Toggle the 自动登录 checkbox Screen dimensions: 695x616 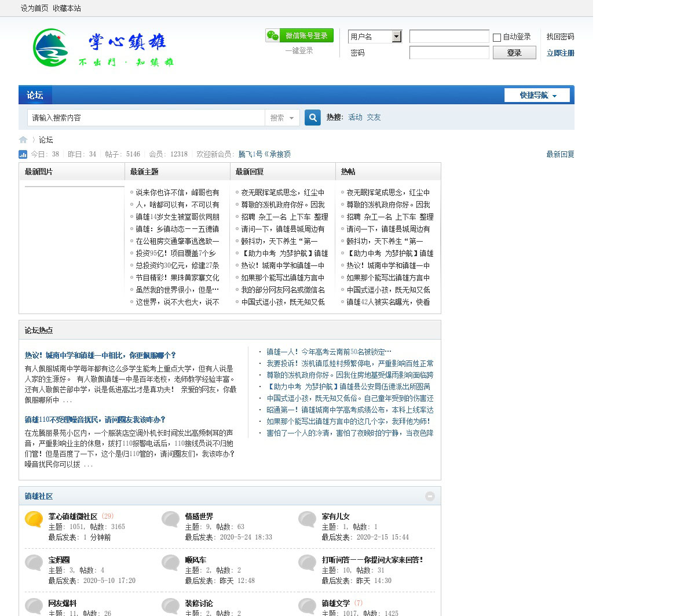point(497,37)
